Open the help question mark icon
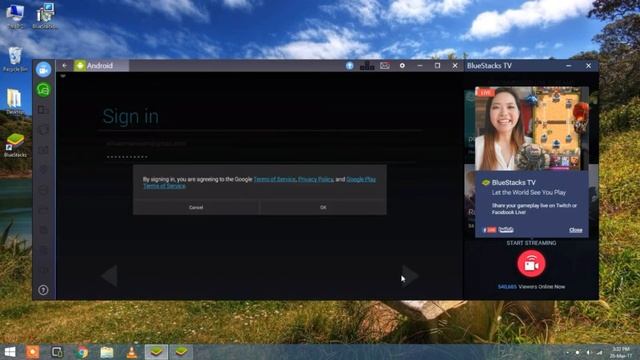The width and height of the screenshot is (640, 360). click(x=43, y=290)
